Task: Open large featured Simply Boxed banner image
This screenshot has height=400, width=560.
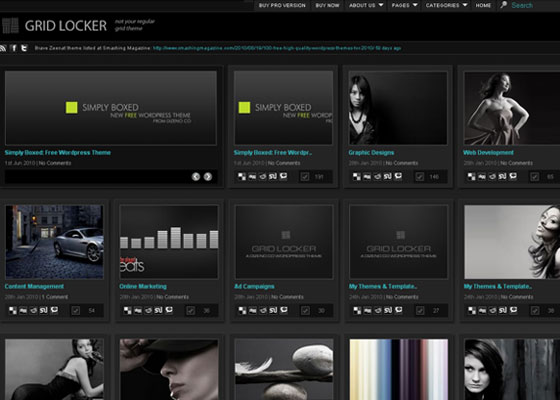Action: click(x=111, y=108)
